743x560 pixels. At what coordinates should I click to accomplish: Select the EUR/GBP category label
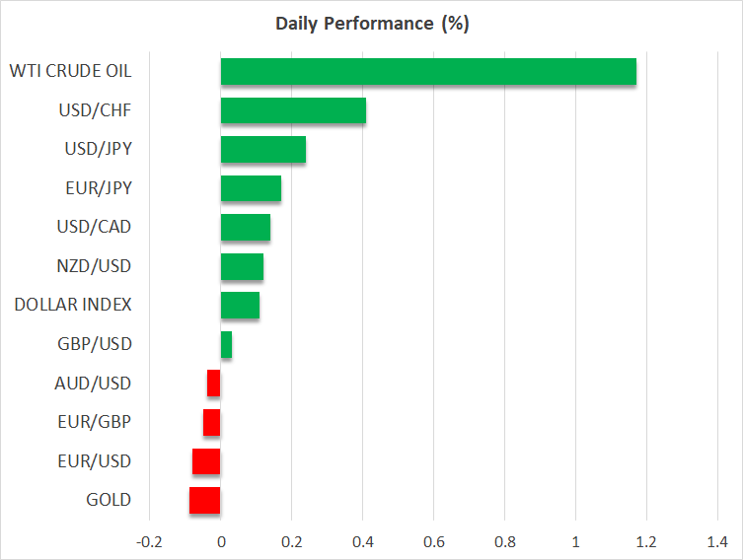coord(94,422)
